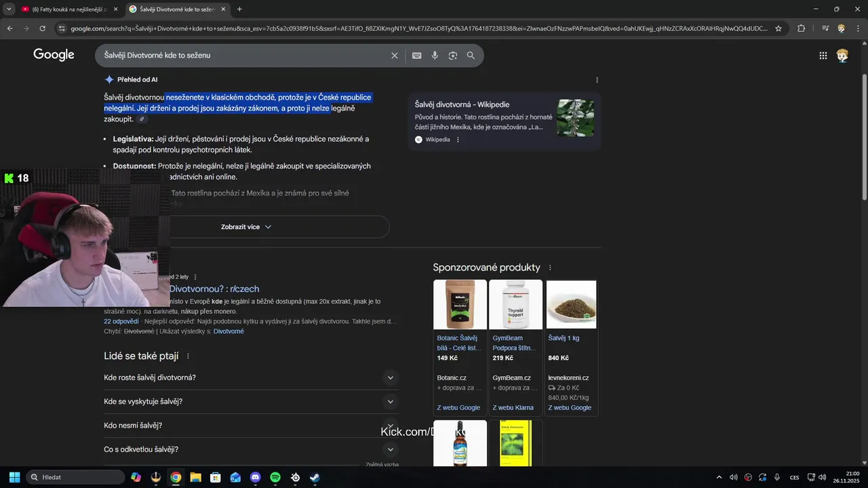Close the 'Šalvěji Divotvorné' Google tab

223,9
